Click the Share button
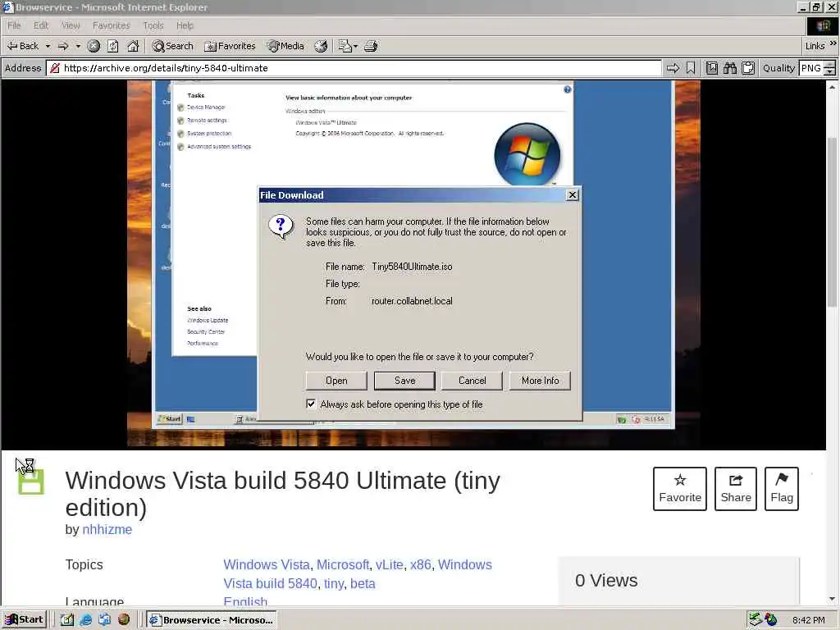This screenshot has width=840, height=630. (736, 489)
